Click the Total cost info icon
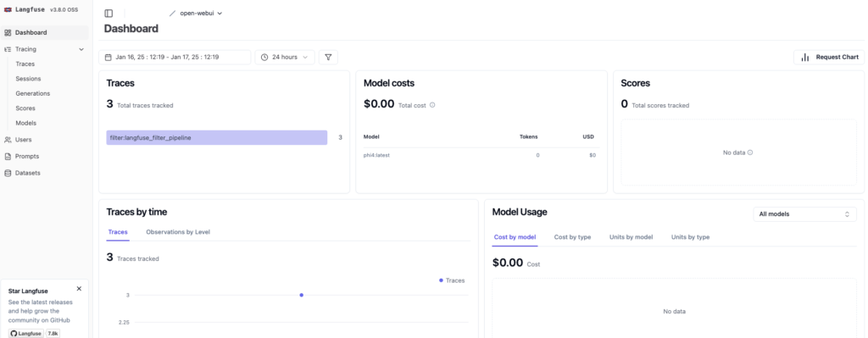This screenshot has height=338, width=868. tap(432, 105)
